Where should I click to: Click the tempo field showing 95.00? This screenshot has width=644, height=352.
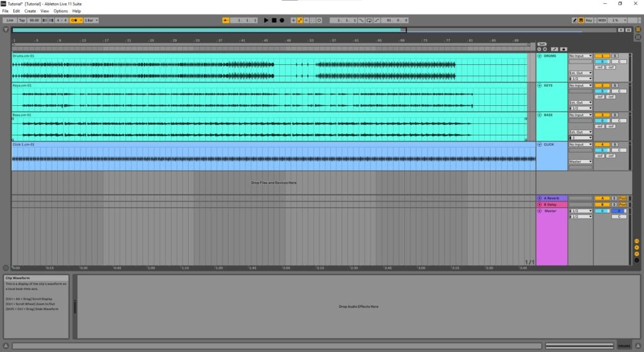click(x=34, y=20)
